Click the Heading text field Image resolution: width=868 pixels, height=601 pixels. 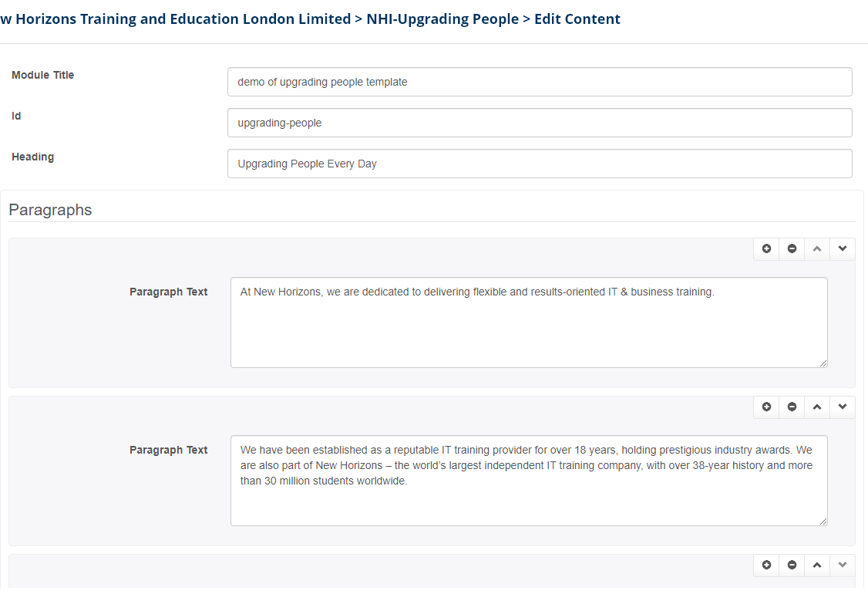click(x=540, y=164)
